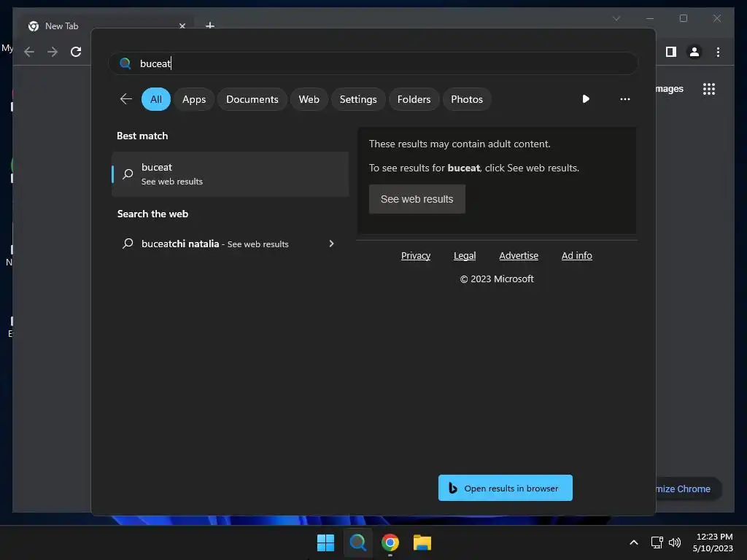This screenshot has height=560, width=747.
Task: Switch to the Documents filter tab
Action: (252, 99)
